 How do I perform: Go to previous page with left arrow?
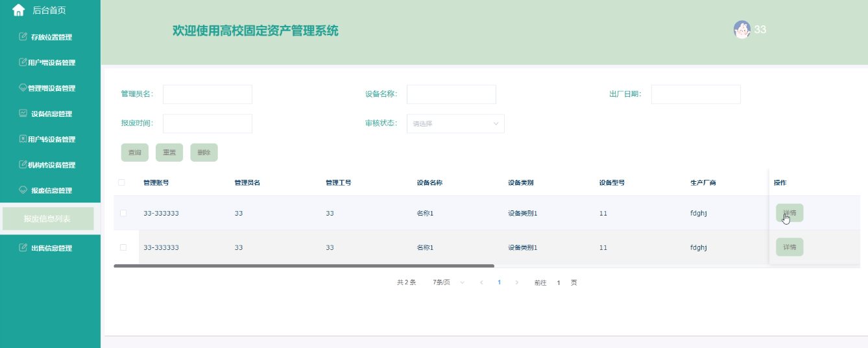point(481,282)
